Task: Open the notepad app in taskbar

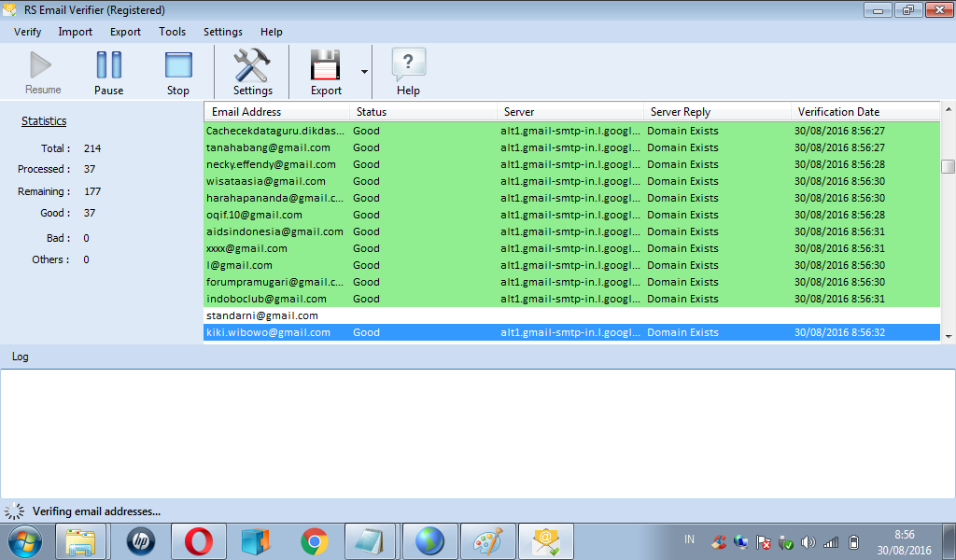Action: (370, 541)
